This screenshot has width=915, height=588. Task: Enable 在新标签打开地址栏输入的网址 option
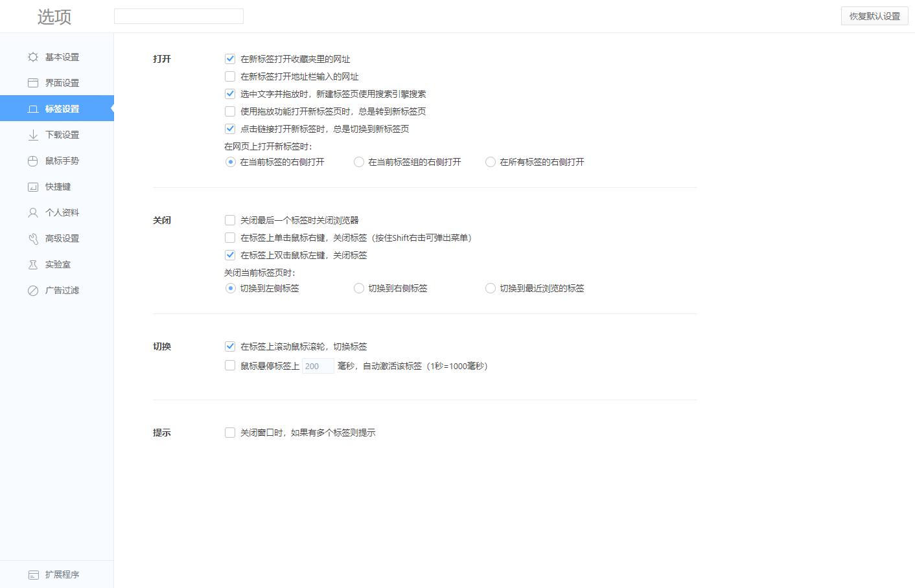pos(230,76)
